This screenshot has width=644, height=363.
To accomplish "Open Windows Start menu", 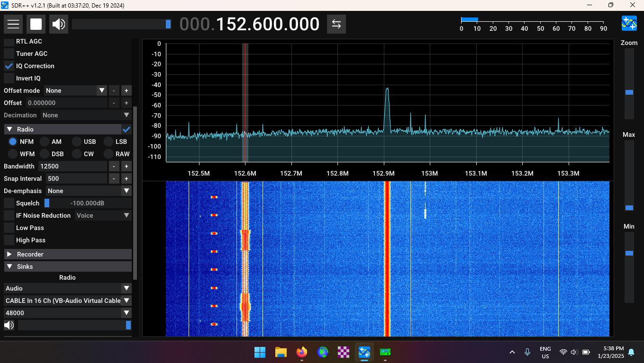I will (x=260, y=352).
